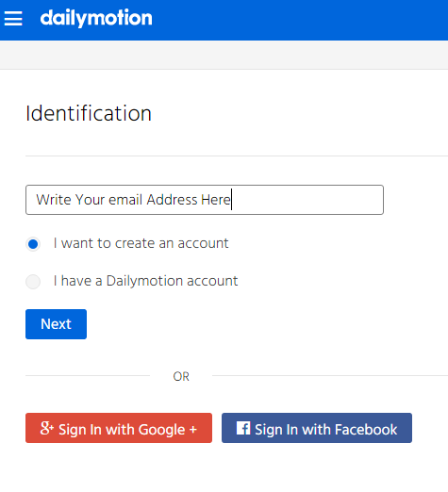
Task: Click the word 'Facebook' on the blue button
Action: [x=366, y=430]
